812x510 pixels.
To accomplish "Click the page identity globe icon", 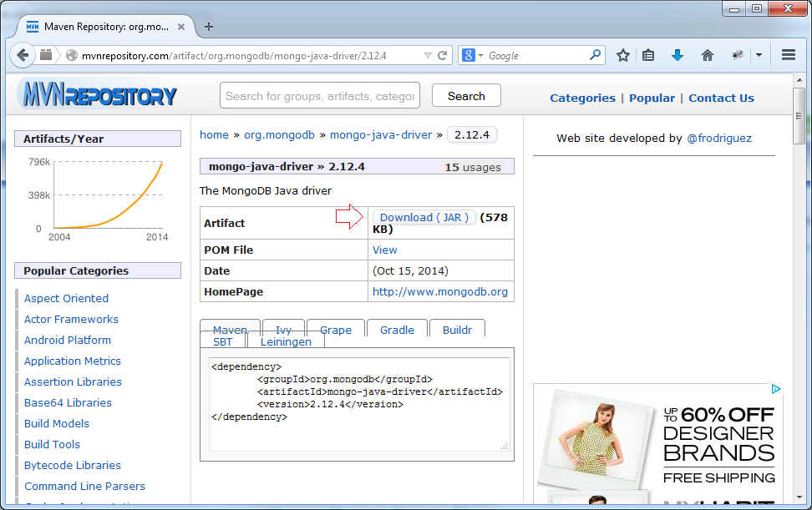I will click(72, 55).
